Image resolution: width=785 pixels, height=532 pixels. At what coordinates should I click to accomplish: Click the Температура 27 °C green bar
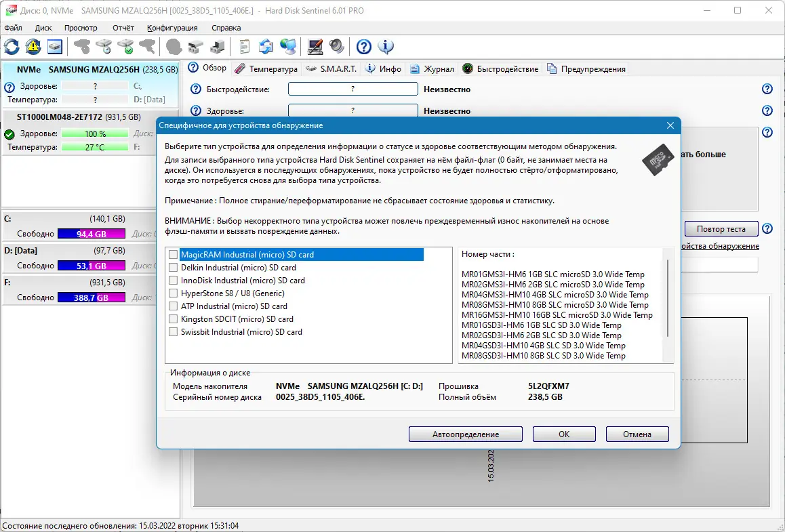click(x=95, y=148)
